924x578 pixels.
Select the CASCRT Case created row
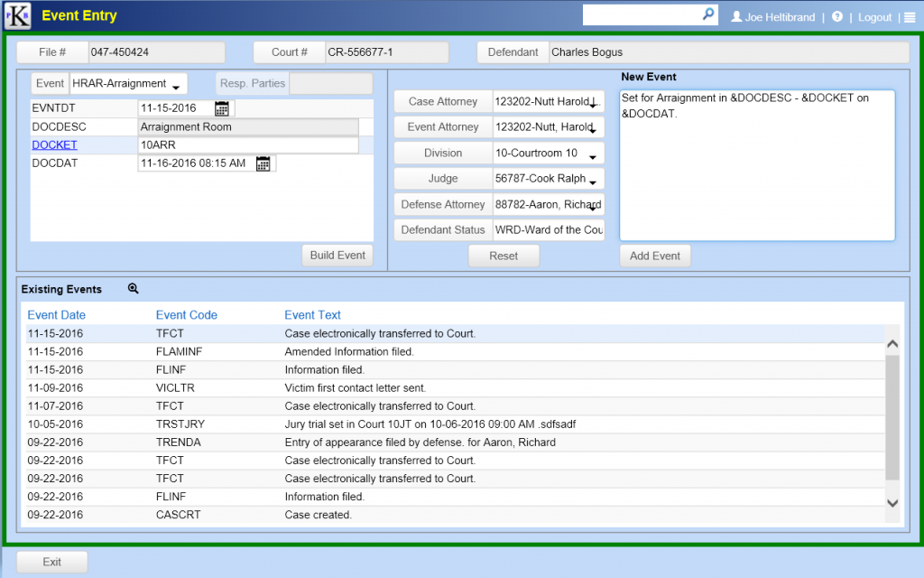[x=455, y=515]
